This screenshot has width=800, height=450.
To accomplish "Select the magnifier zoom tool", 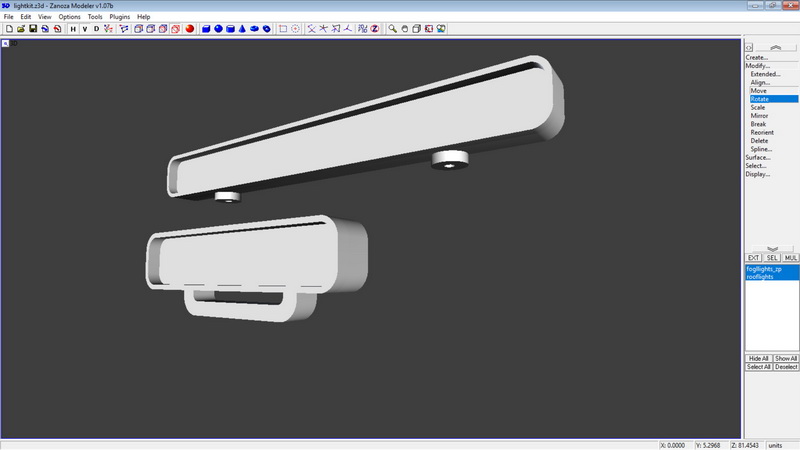I will pyautogui.click(x=393, y=29).
